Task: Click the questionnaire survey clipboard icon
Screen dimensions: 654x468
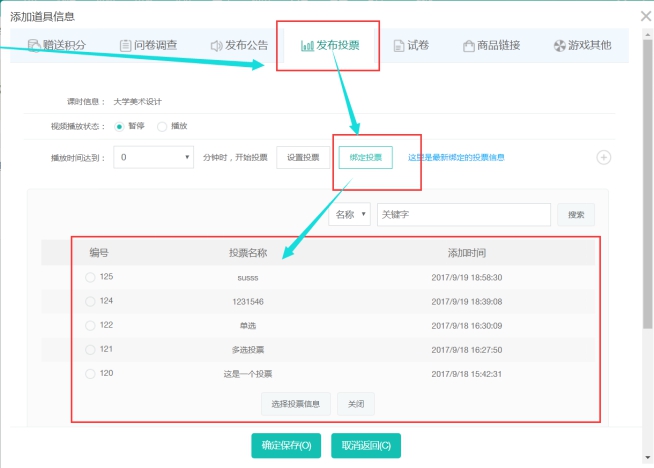Action: pyautogui.click(x=125, y=45)
